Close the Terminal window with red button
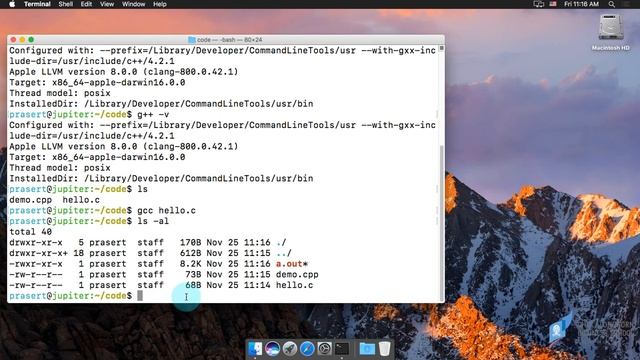 tap(13, 40)
